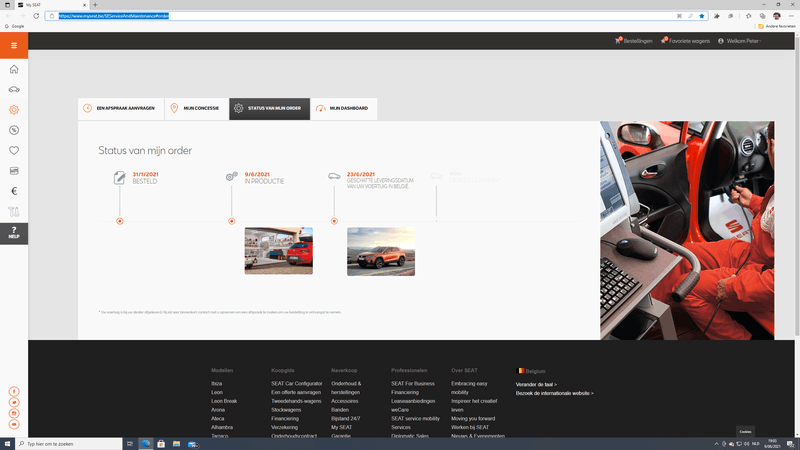Open Een offerte aanvragen footer link
Screen dimensions: 800x450
click(x=296, y=392)
